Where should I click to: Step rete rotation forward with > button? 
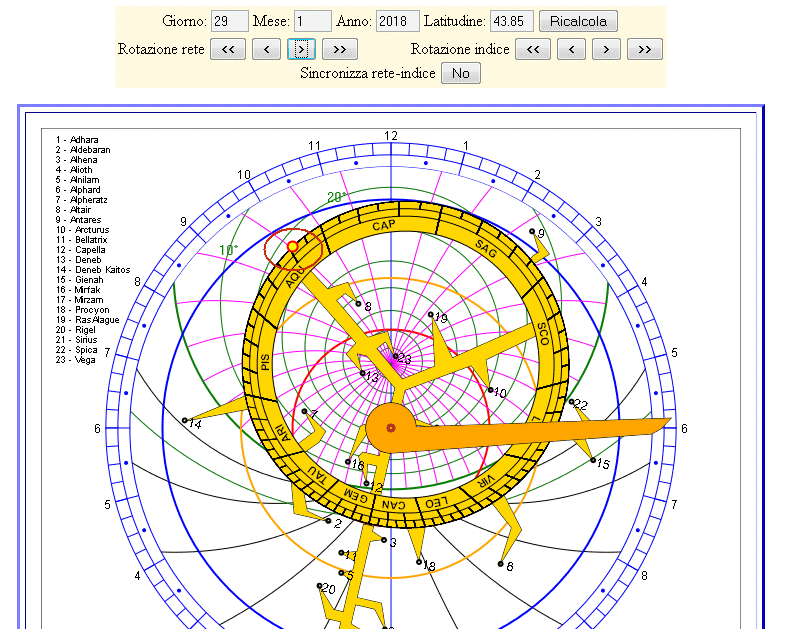click(301, 49)
